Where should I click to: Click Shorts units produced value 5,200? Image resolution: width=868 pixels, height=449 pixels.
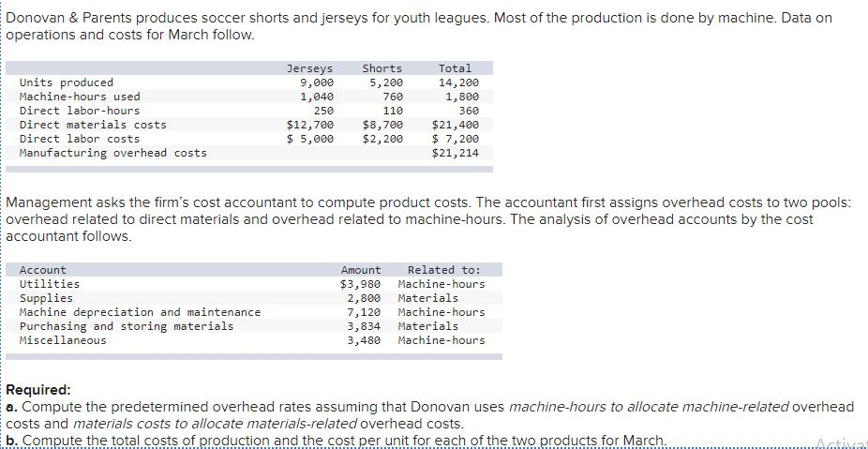386,82
